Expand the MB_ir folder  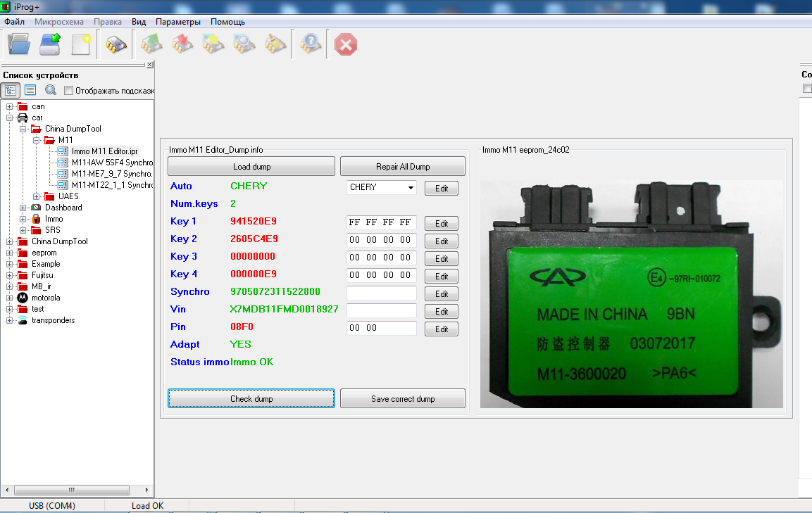coord(9,287)
